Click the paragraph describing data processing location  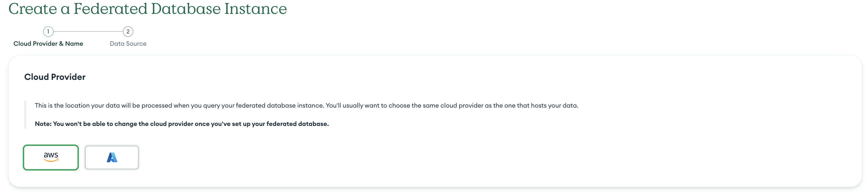(306, 106)
